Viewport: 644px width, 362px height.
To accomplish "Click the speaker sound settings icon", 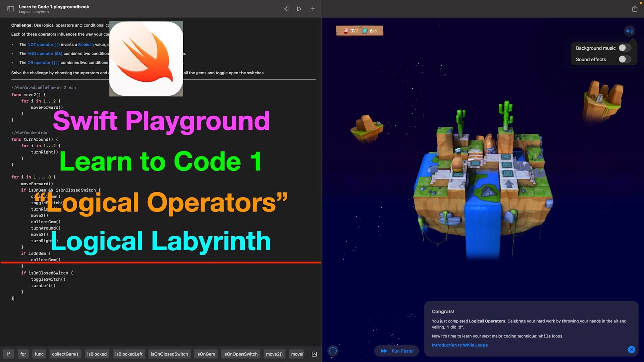I will tap(629, 31).
